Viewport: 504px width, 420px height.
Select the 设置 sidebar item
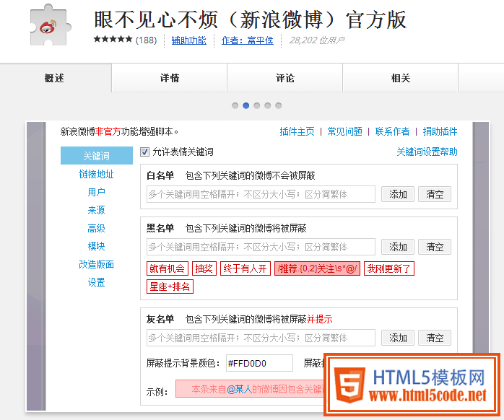pyautogui.click(x=97, y=282)
